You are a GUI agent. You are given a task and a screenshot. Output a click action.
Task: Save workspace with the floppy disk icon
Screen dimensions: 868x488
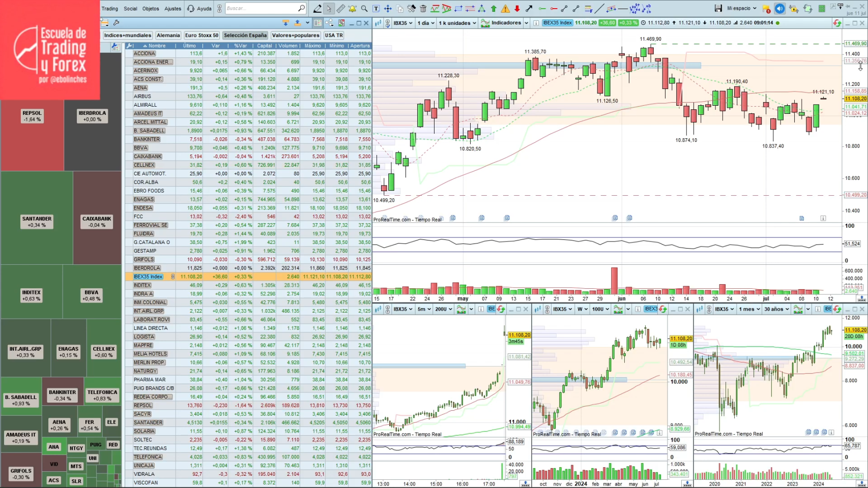(718, 8)
